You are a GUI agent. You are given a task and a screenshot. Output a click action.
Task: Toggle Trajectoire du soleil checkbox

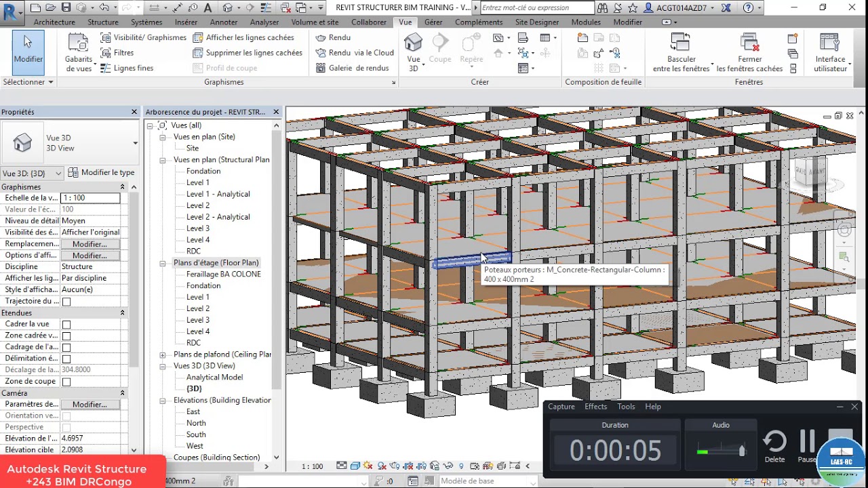(x=66, y=302)
